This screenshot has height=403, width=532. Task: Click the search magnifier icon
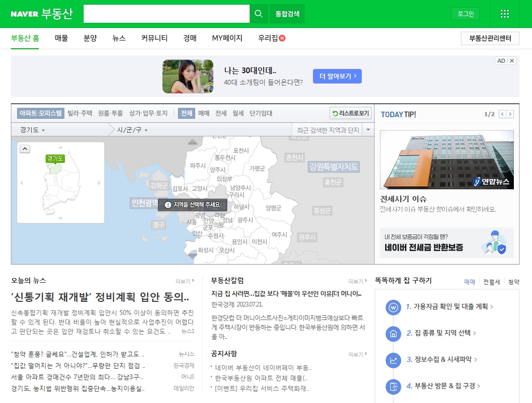pos(258,14)
